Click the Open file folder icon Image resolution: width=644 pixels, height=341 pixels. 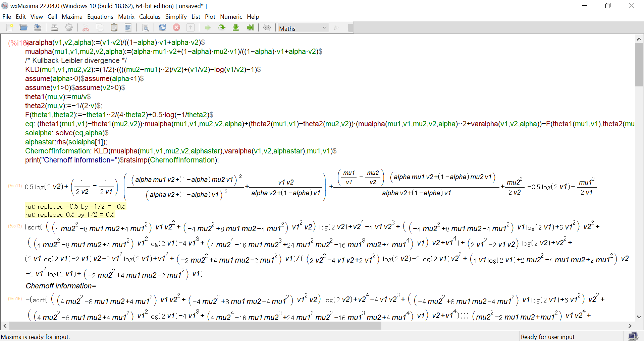click(23, 28)
